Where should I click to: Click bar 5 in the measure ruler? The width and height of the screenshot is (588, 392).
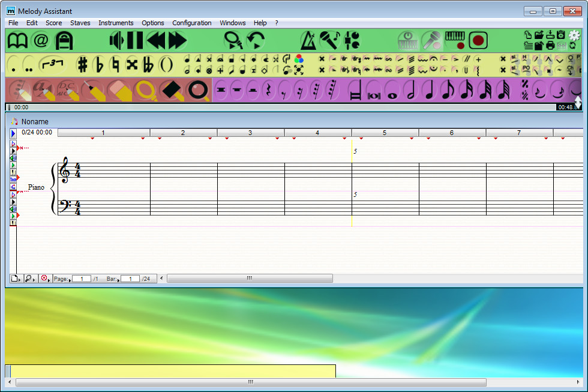pos(385,133)
